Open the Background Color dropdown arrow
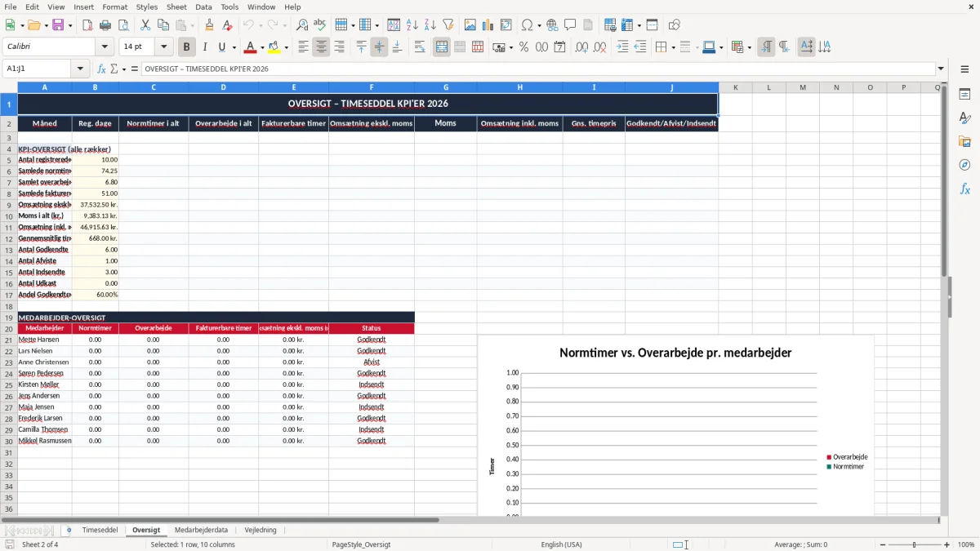This screenshot has width=980, height=551. [286, 47]
